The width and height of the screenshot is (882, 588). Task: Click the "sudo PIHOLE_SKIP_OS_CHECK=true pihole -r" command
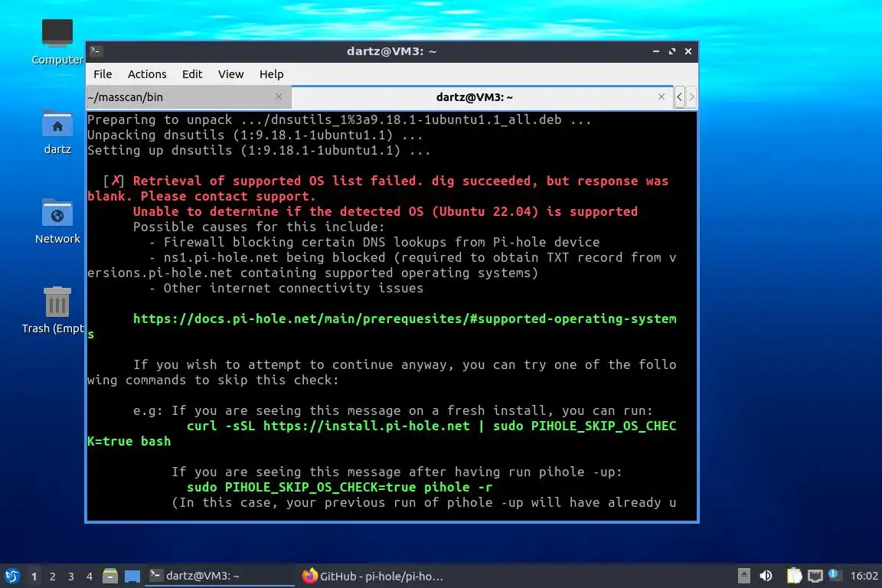point(339,487)
